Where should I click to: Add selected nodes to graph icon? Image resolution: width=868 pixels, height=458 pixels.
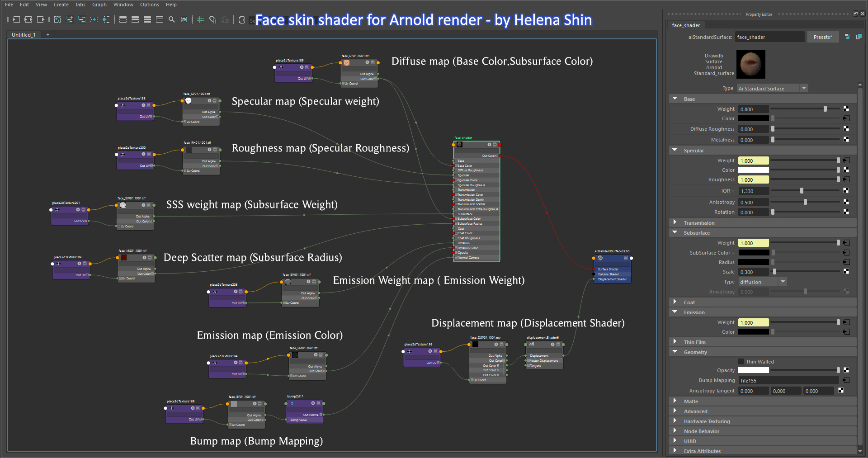[x=70, y=19]
